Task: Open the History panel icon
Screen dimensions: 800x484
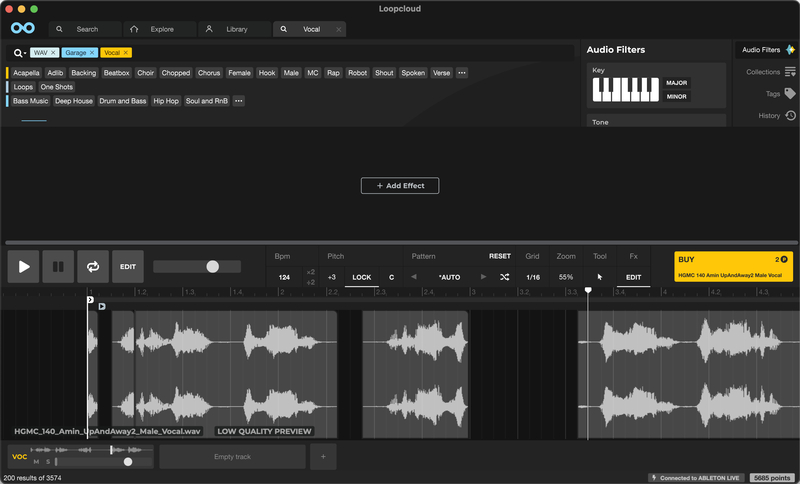Action: (x=790, y=116)
